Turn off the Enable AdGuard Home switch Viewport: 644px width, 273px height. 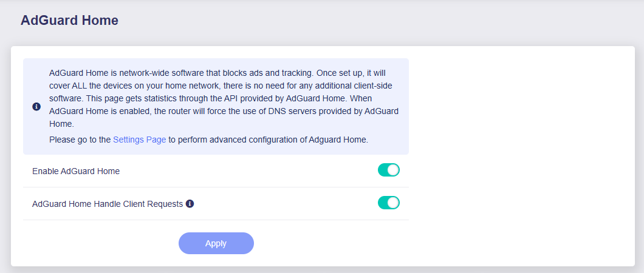pyautogui.click(x=388, y=170)
